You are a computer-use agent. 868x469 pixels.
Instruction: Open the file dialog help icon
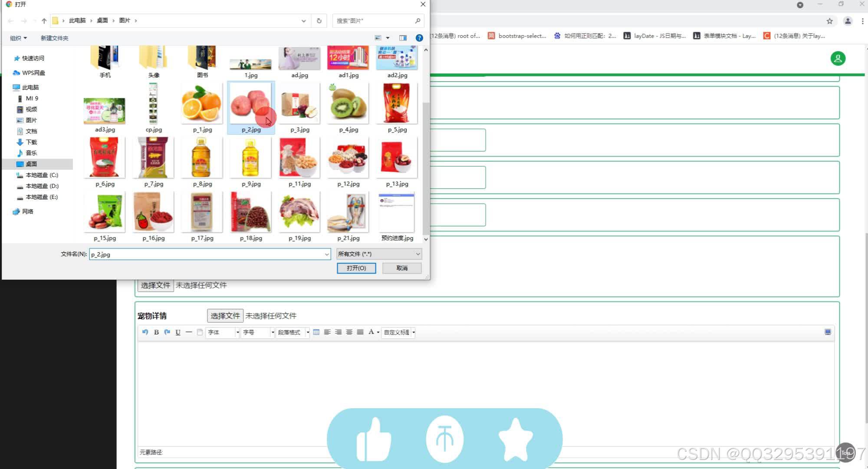419,38
